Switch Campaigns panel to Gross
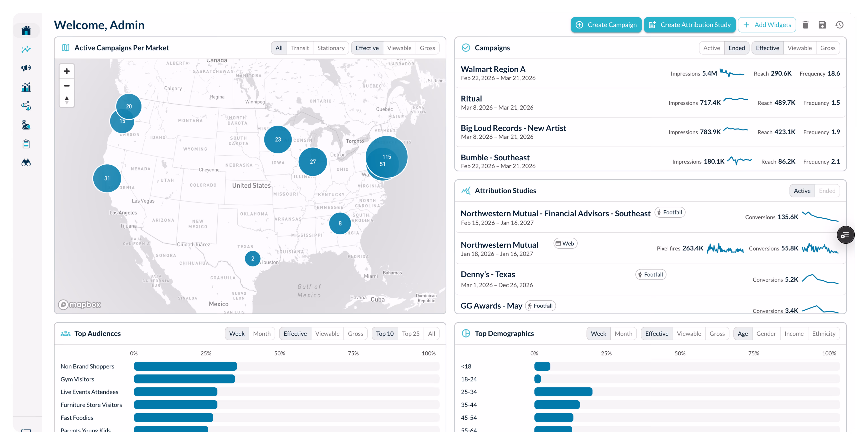 [828, 48]
